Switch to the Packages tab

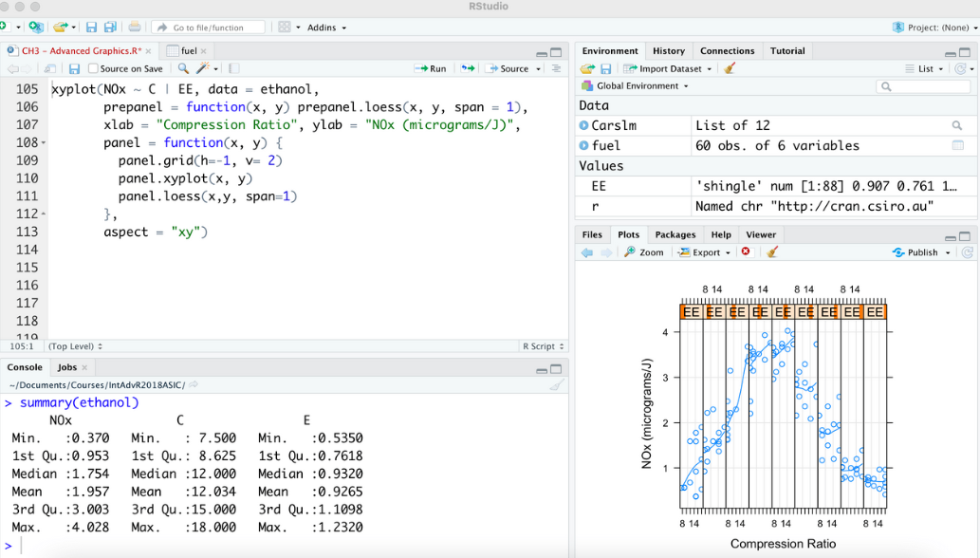point(675,234)
